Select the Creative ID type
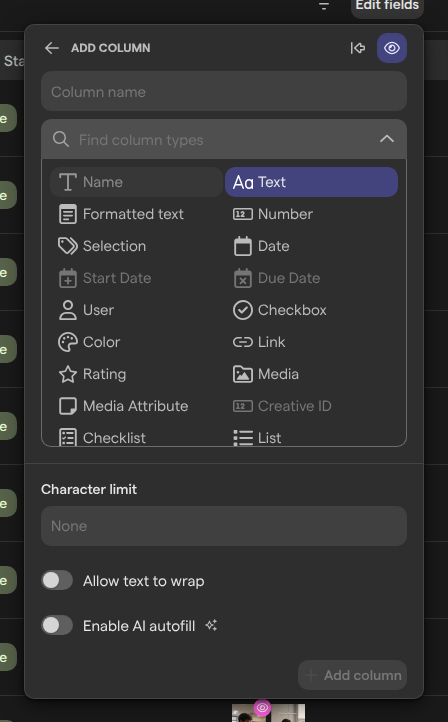 pyautogui.click(x=311, y=406)
